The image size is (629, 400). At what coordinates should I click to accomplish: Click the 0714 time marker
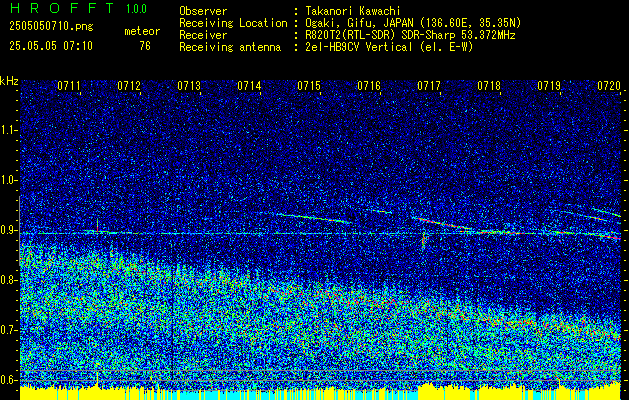(x=249, y=85)
